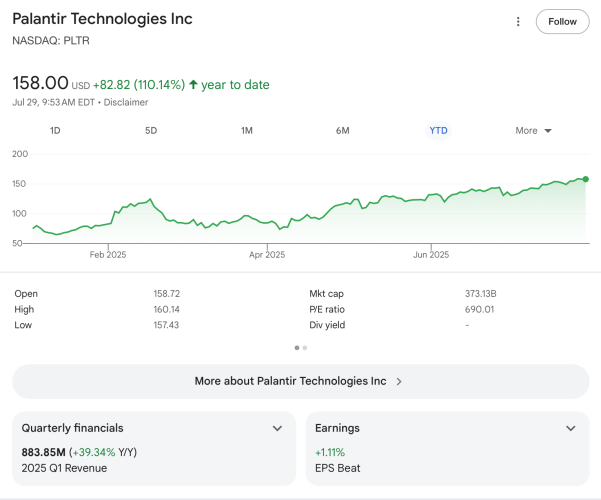This screenshot has width=601, height=500.
Task: Switch chart to 1M range
Action: point(247,131)
